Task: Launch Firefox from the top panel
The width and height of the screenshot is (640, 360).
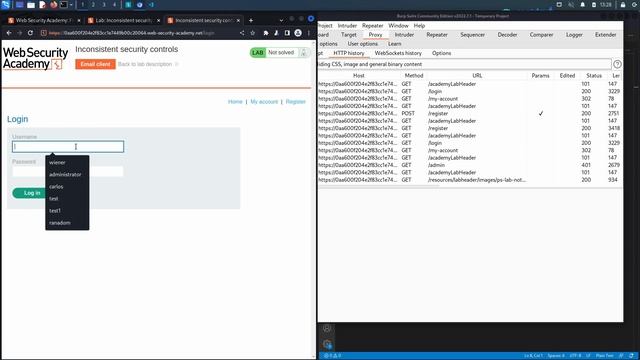Action: (x=53, y=5)
